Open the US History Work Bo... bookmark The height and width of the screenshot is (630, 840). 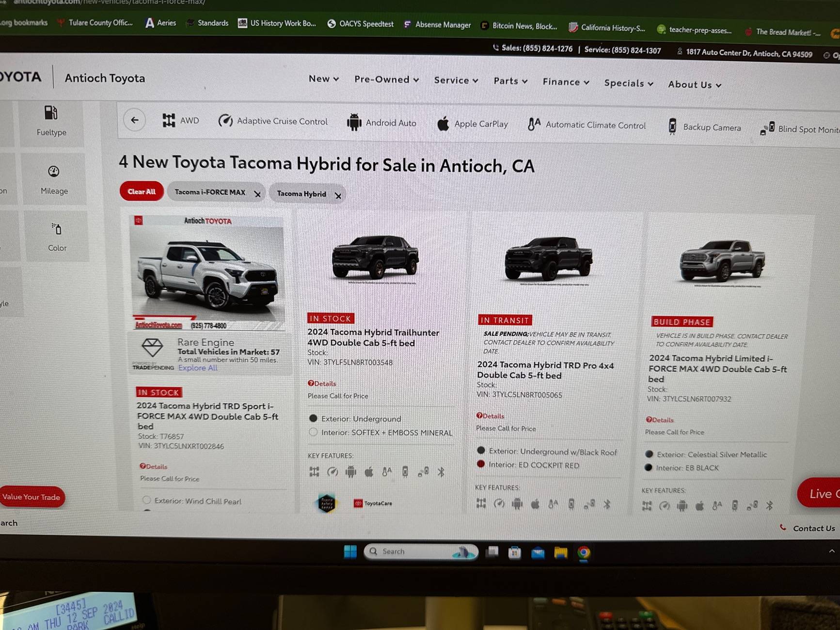[277, 23]
